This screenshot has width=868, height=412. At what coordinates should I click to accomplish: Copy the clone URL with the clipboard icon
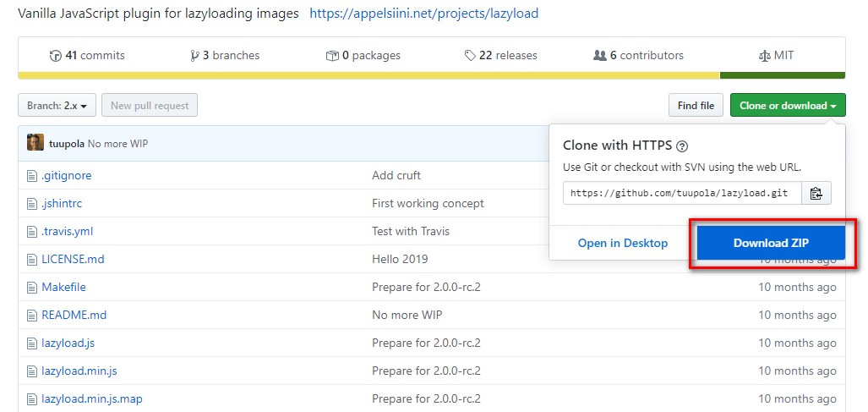816,193
